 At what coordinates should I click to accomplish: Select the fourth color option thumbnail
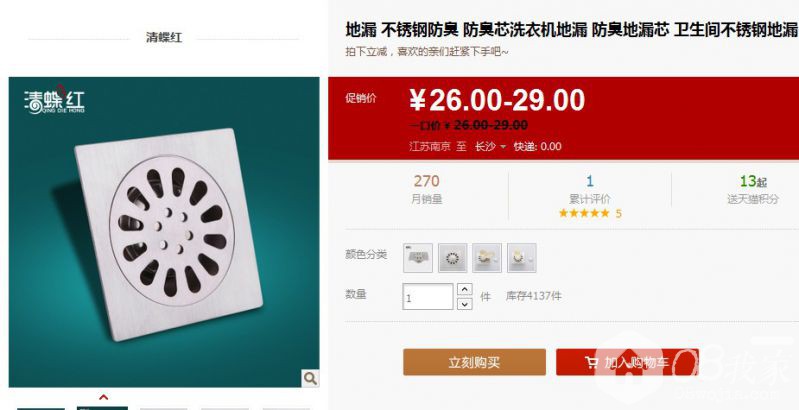click(521, 258)
